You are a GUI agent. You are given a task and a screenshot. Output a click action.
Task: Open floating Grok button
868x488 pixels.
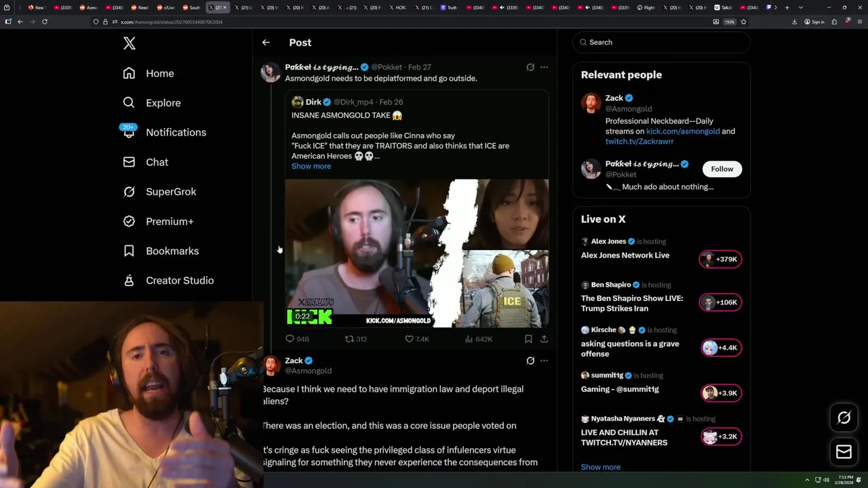point(844,418)
